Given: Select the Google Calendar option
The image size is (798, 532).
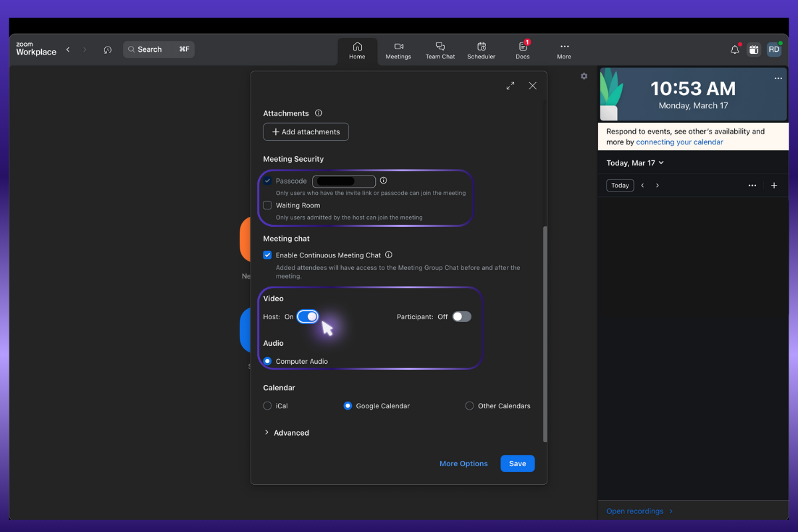Looking at the screenshot, I should [x=347, y=406].
